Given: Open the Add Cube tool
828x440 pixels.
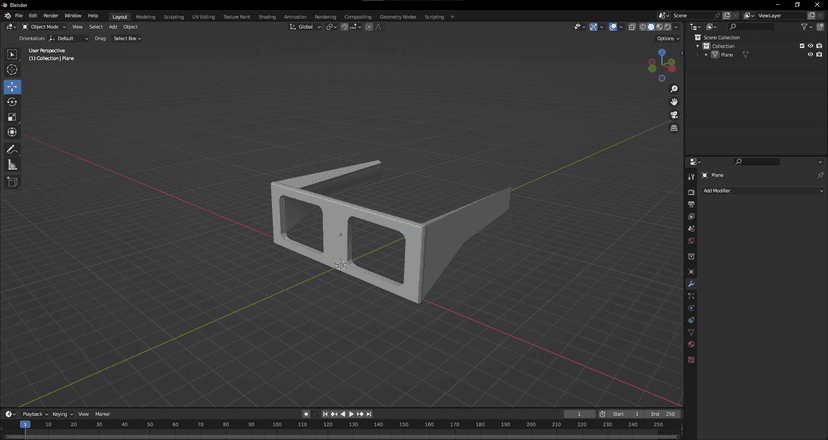Looking at the screenshot, I should click(12, 182).
